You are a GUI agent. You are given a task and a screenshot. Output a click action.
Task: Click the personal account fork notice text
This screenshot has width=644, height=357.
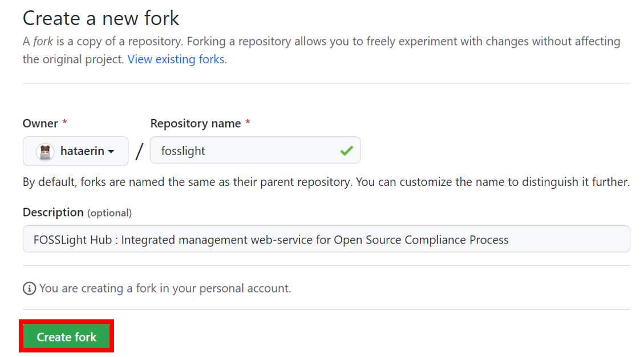pos(165,289)
